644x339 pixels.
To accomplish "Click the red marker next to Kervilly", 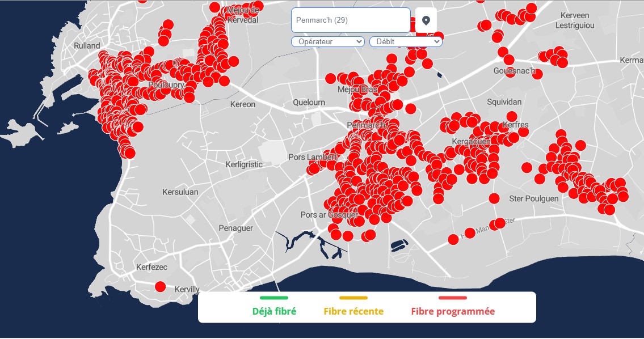I will 160,286.
